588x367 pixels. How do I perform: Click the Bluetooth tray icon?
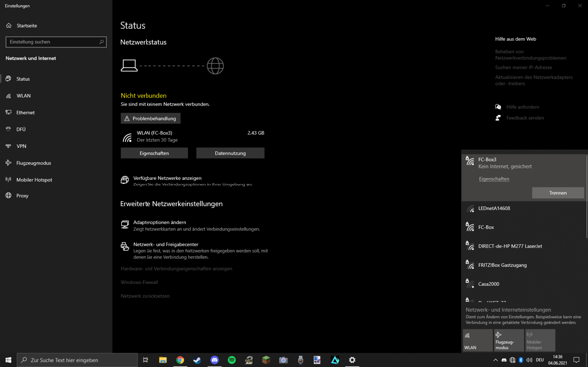521,360
